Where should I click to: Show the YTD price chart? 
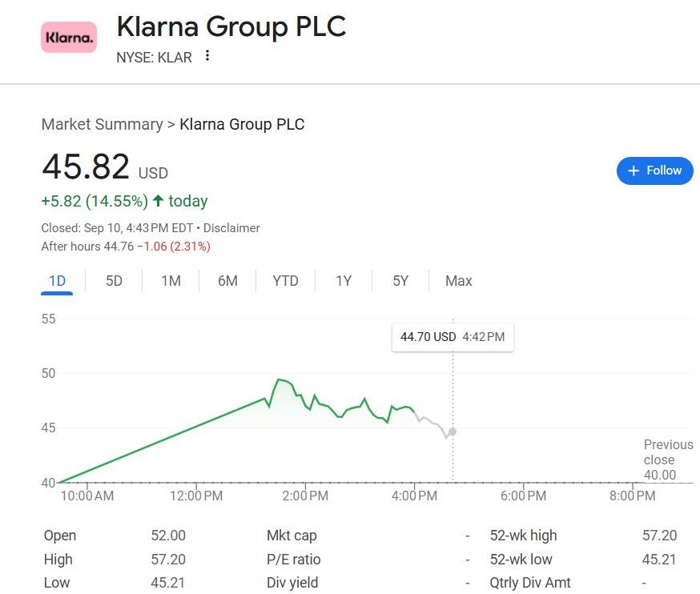click(x=285, y=281)
